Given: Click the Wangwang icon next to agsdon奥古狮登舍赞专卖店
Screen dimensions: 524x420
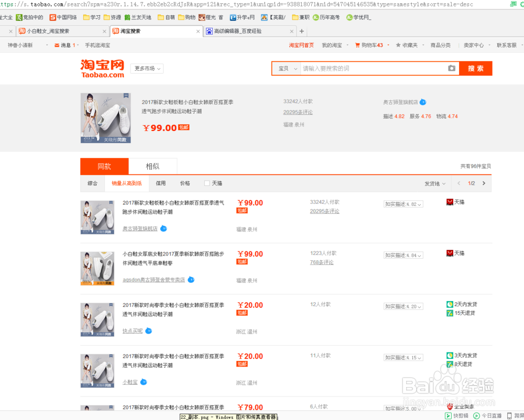Looking at the screenshot, I should click(191, 280).
